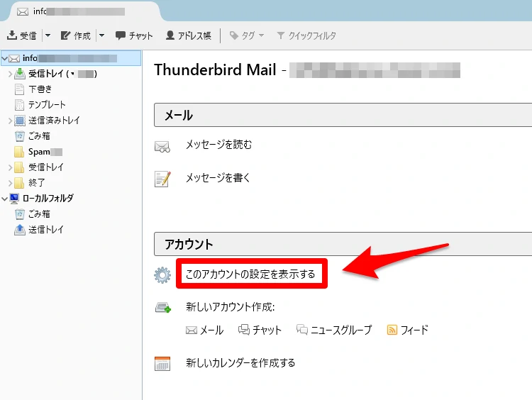Click the account settings gear icon

click(x=162, y=275)
